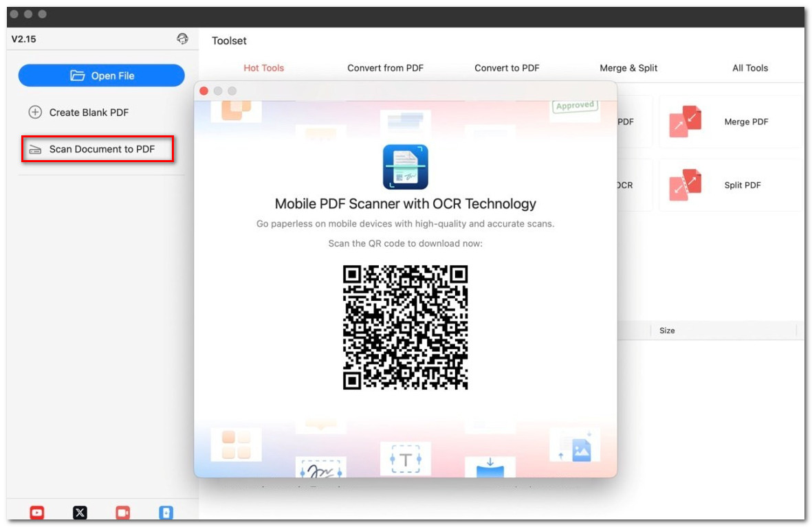Switch to the Convert from PDF tab
Image resolution: width=812 pixels, height=527 pixels.
pyautogui.click(x=385, y=68)
